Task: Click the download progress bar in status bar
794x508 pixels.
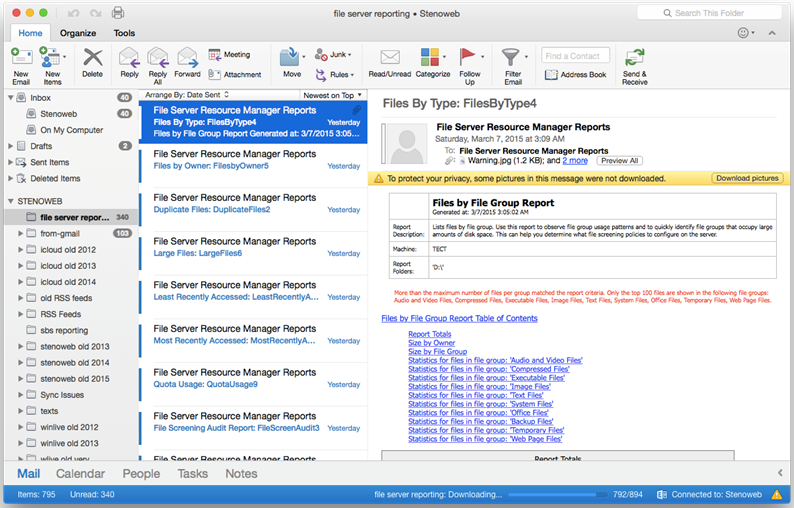Action: [x=558, y=494]
